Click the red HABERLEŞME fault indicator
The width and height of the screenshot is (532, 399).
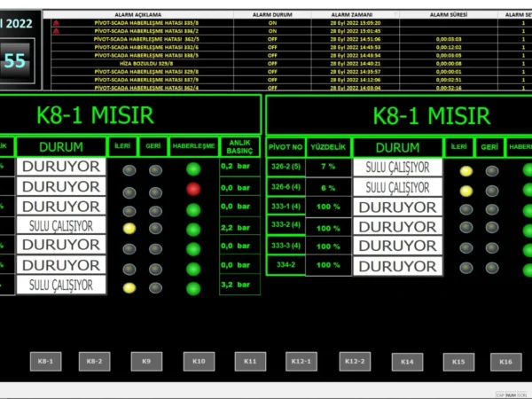(193, 189)
